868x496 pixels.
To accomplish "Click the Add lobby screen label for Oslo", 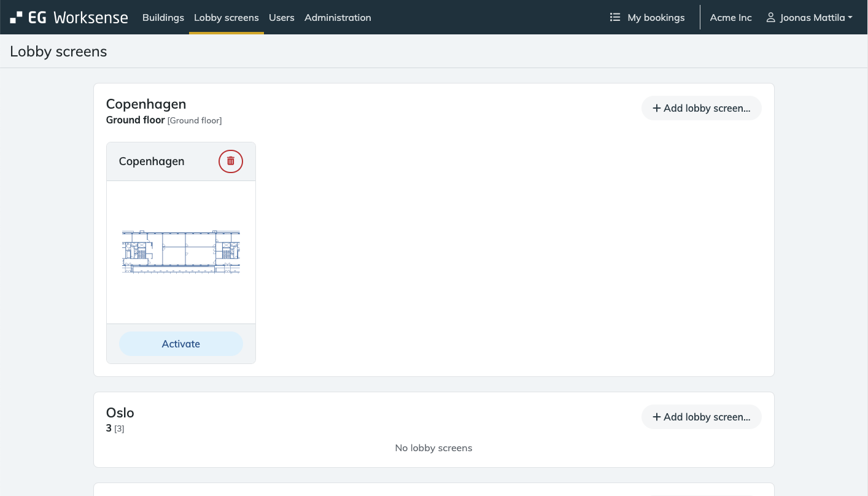I will (x=707, y=417).
